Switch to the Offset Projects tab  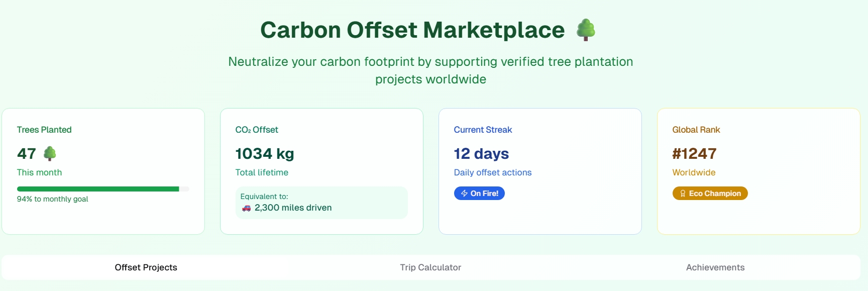pyautogui.click(x=146, y=267)
